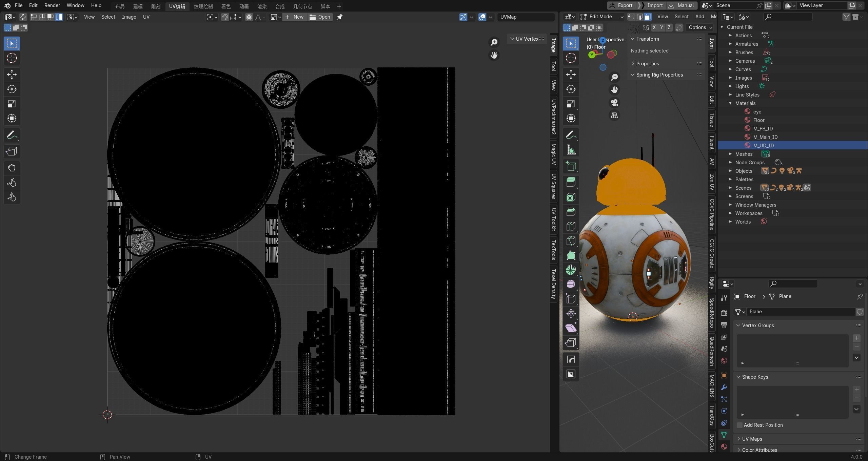This screenshot has width=868, height=461.
Task: Open the File menu
Action: coord(19,5)
